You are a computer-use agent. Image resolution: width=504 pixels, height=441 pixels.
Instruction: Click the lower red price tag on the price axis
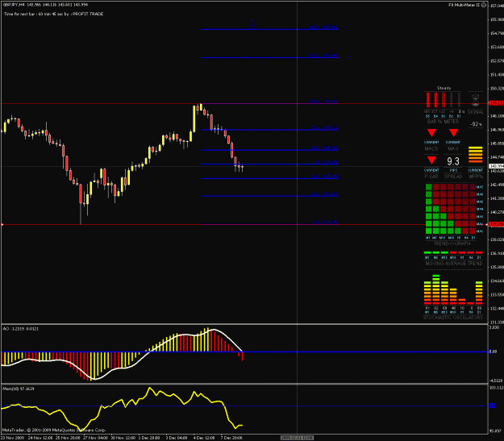coord(496,224)
